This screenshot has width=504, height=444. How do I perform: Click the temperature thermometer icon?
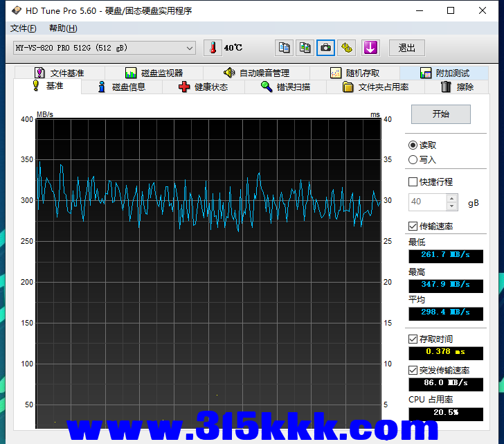pyautogui.click(x=213, y=48)
